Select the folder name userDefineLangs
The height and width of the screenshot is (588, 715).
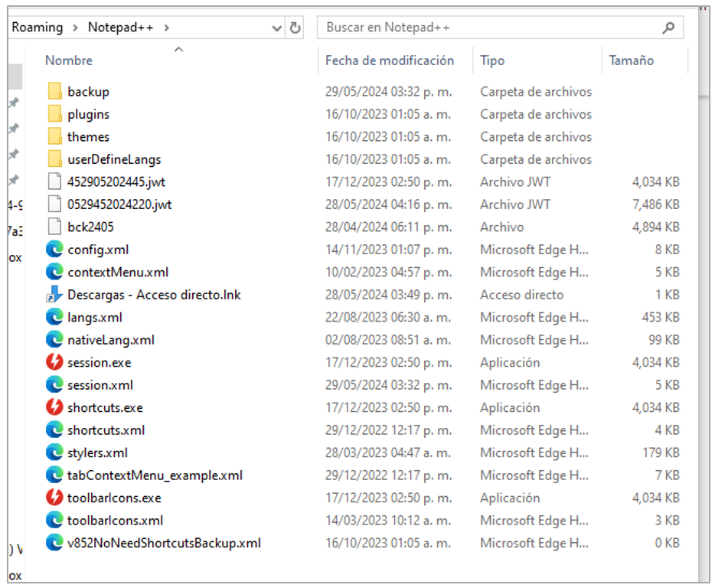pos(115,159)
